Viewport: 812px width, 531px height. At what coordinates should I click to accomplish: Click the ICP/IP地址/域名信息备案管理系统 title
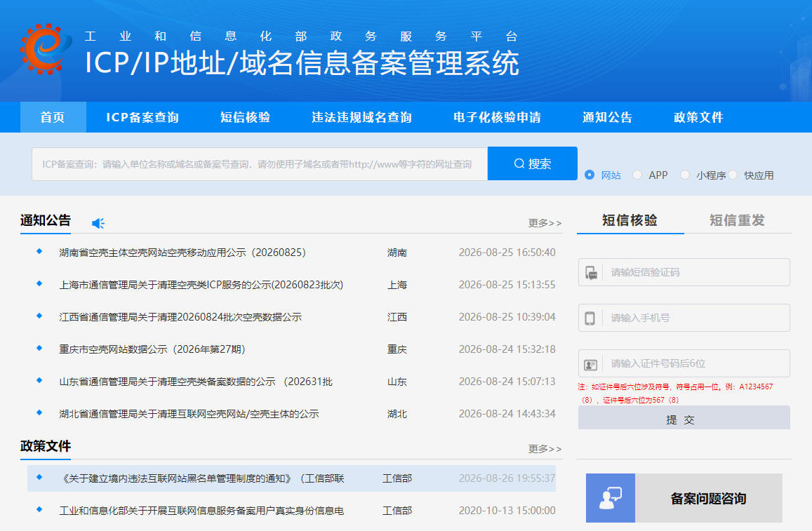[x=302, y=63]
